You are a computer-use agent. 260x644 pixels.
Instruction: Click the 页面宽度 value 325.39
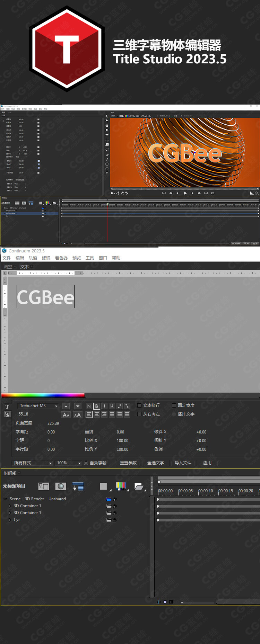[53, 423]
